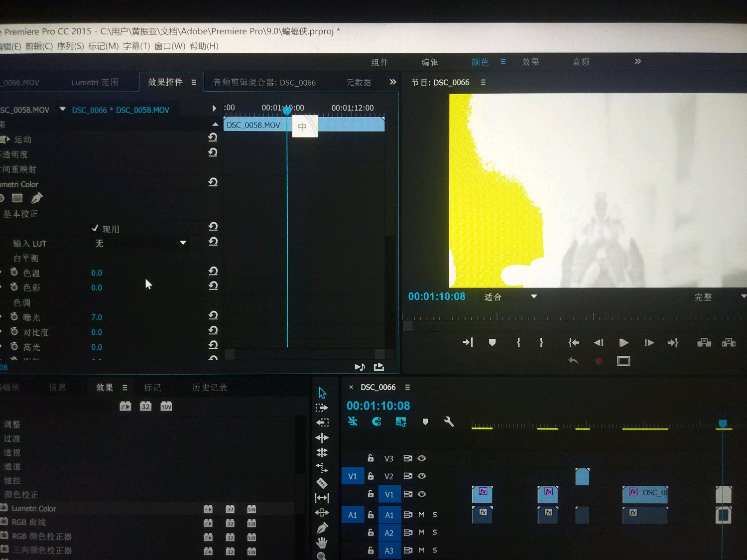Click the Extract button in program monitor
Viewport: 747px width, 560px height.
(x=729, y=342)
